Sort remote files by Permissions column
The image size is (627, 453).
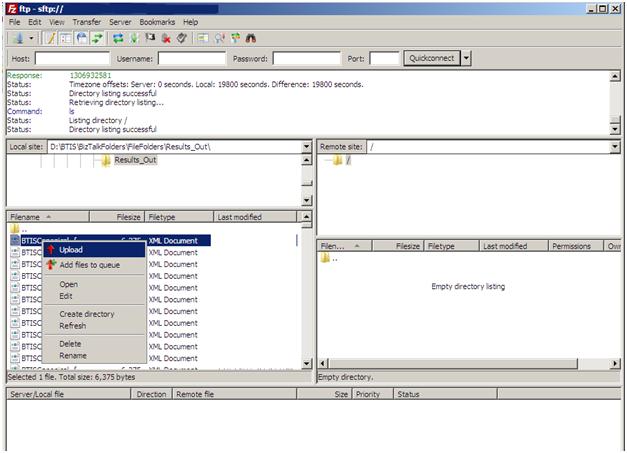(575, 246)
